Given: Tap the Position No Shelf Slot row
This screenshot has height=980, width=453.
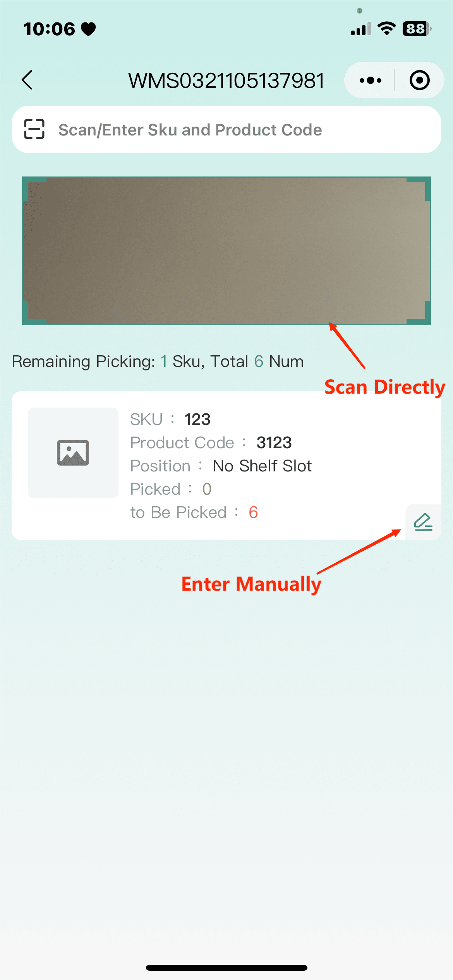Looking at the screenshot, I should 221,466.
